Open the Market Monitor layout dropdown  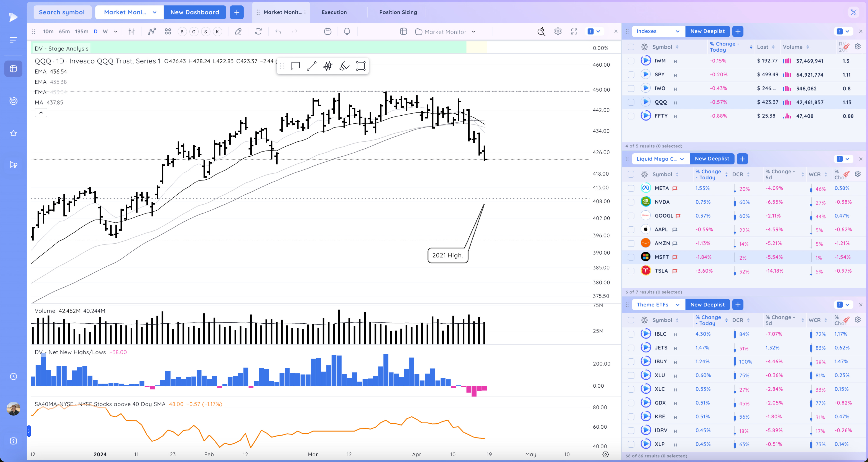click(446, 32)
